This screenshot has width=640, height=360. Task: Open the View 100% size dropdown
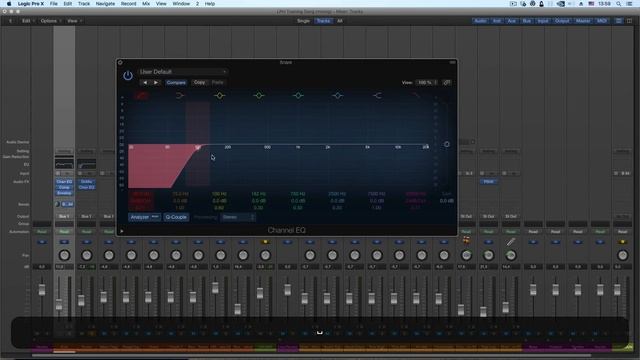click(x=427, y=82)
